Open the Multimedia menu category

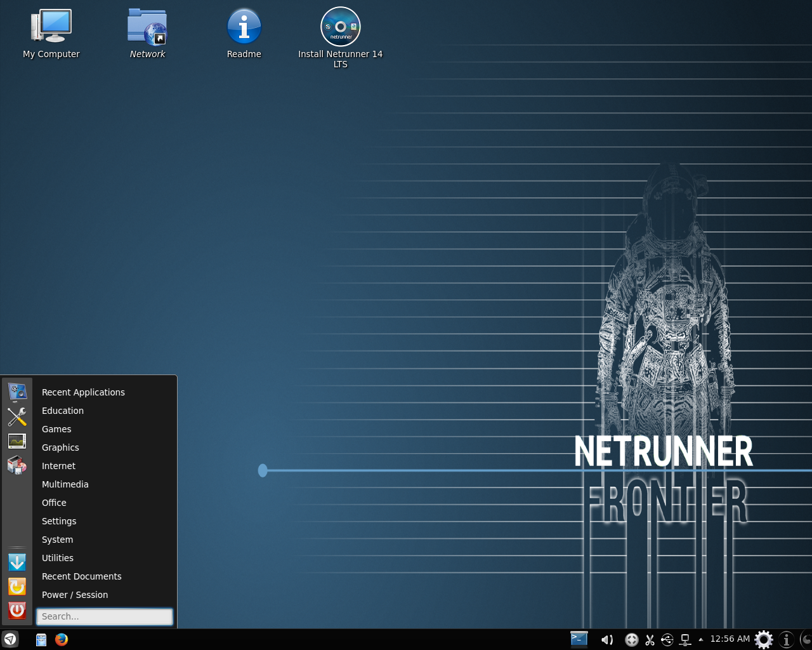point(105,484)
